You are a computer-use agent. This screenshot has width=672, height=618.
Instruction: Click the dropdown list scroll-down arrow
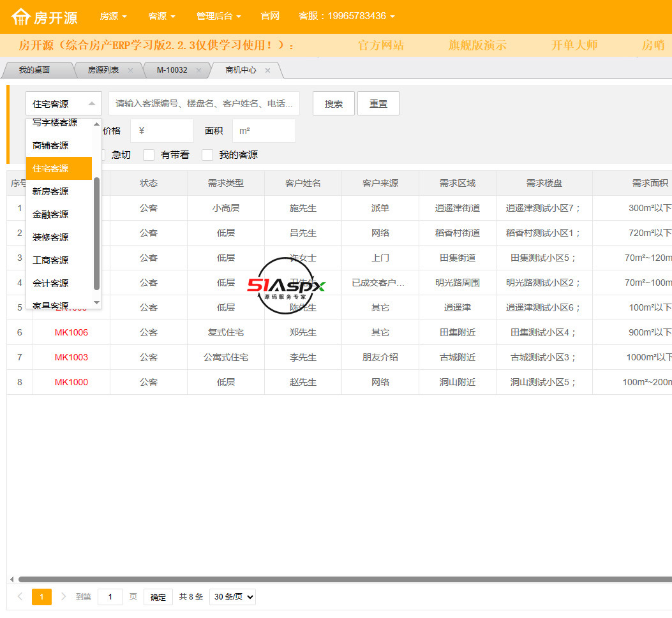click(97, 303)
